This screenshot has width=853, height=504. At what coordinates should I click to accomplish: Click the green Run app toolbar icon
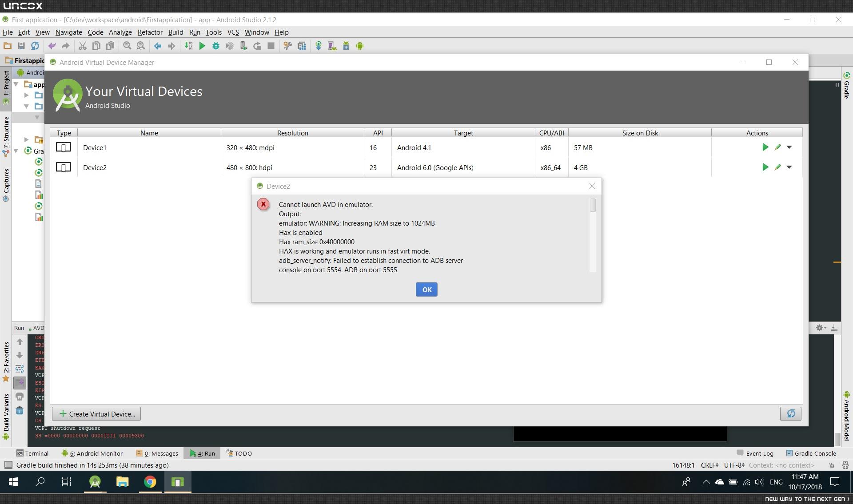(x=202, y=46)
